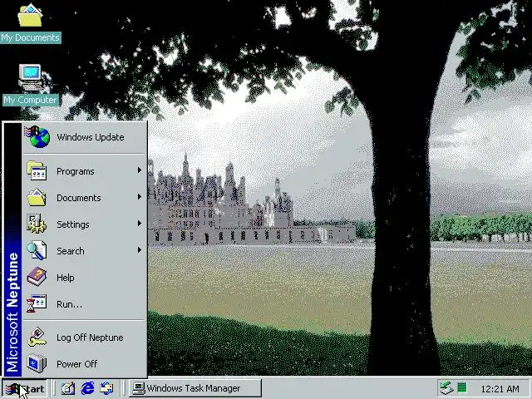Screen dimensions: 532x399
Task: Expand the Documents submenu arrow
Action: tap(139, 197)
